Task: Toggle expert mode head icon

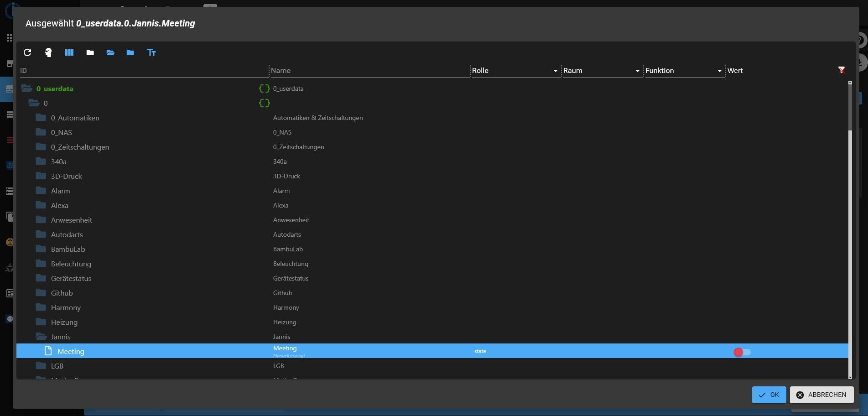Action: coord(48,52)
